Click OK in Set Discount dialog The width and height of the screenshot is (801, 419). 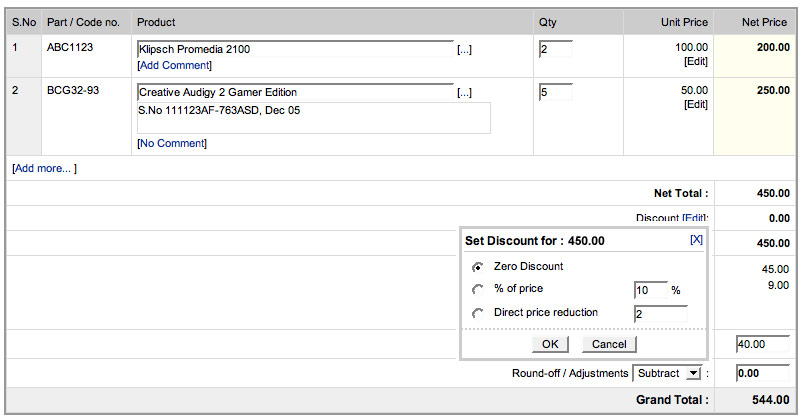click(550, 344)
